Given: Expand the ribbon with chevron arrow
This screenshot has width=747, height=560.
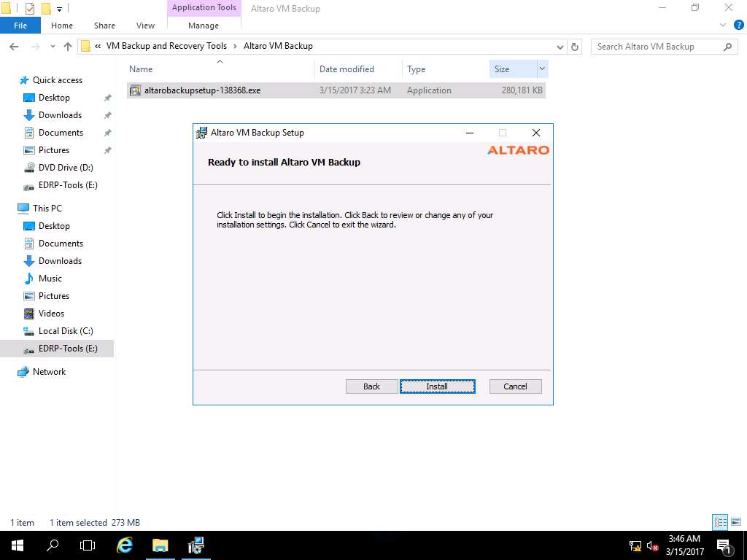Looking at the screenshot, I should [723, 26].
